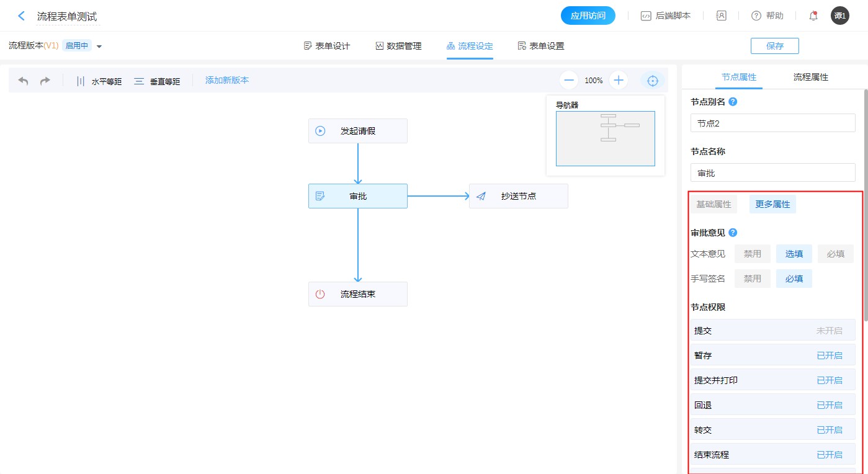This screenshot has width=868, height=474.
Task: Set 文本意见 to 必填
Action: point(835,254)
